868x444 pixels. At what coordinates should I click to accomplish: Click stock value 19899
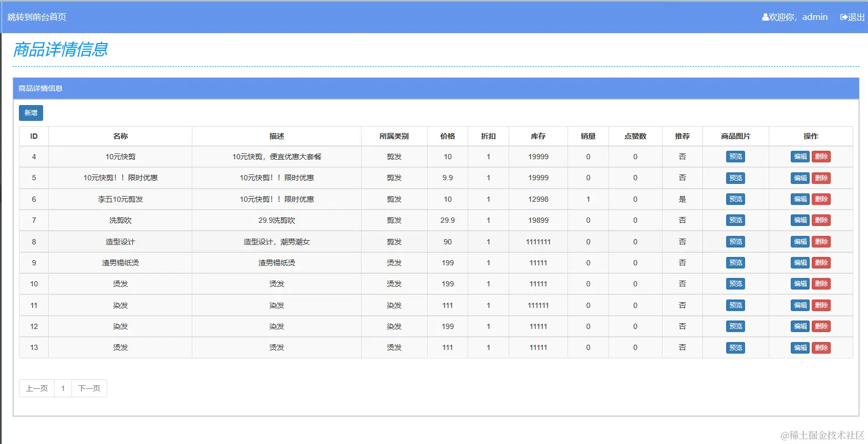pyautogui.click(x=538, y=220)
